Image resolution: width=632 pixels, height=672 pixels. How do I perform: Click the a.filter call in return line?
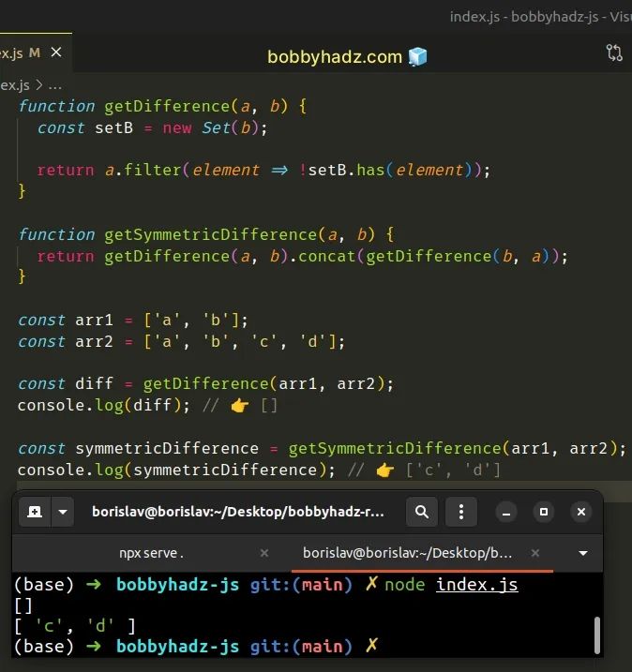[143, 171]
